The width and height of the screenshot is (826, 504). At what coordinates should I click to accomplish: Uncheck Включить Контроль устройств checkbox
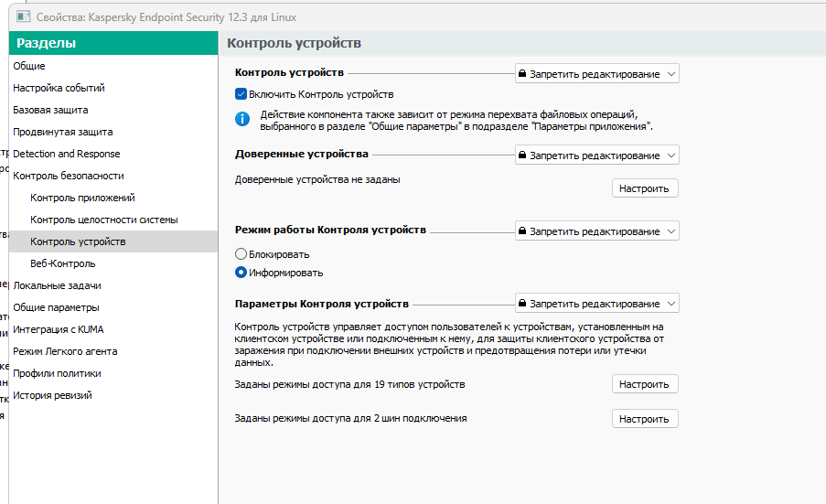point(241,94)
